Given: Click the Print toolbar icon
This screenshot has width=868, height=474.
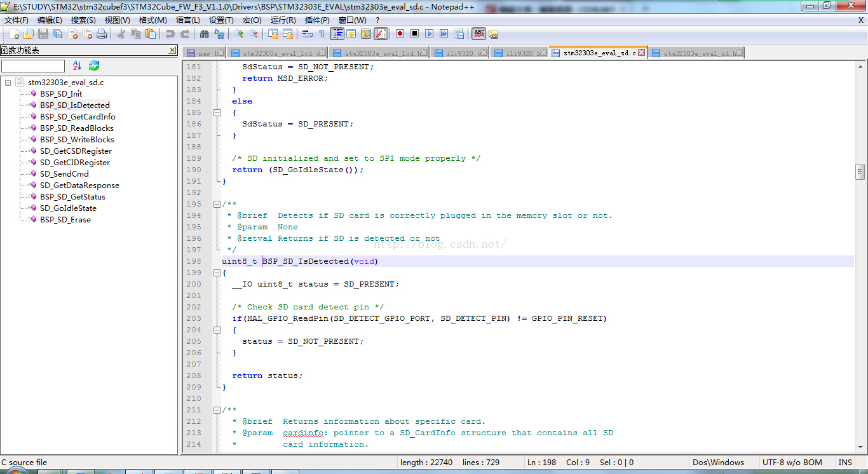Looking at the screenshot, I should (102, 34).
